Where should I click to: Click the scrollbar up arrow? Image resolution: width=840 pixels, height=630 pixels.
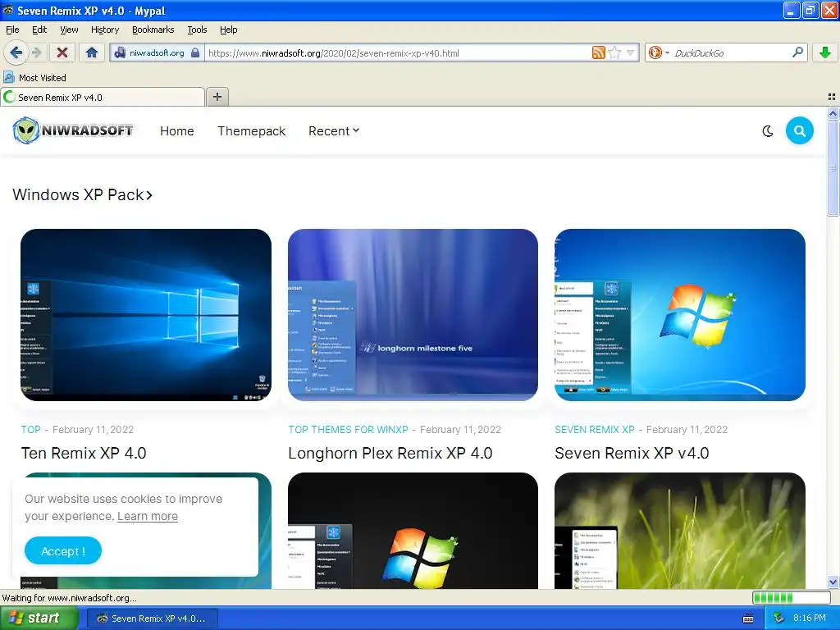(x=833, y=113)
